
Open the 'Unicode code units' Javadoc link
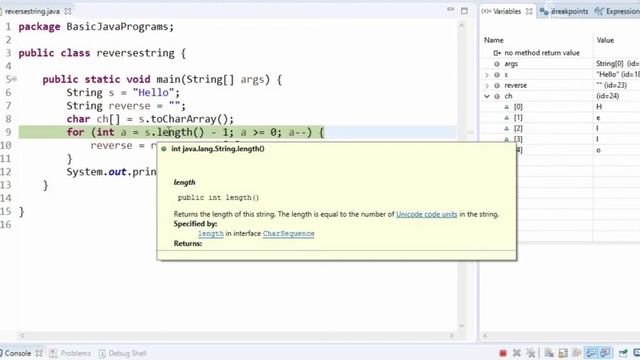coord(427,214)
